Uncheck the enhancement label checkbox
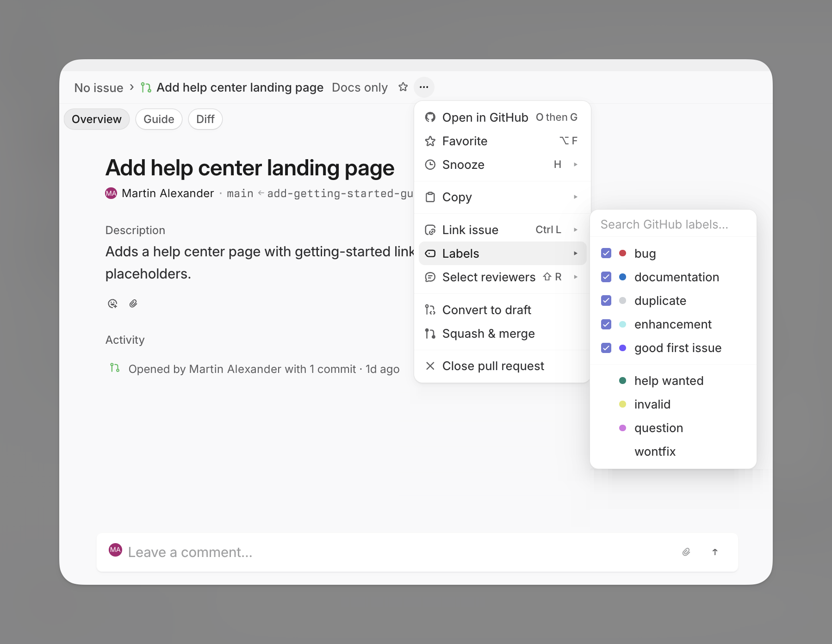The width and height of the screenshot is (832, 644). point(606,324)
